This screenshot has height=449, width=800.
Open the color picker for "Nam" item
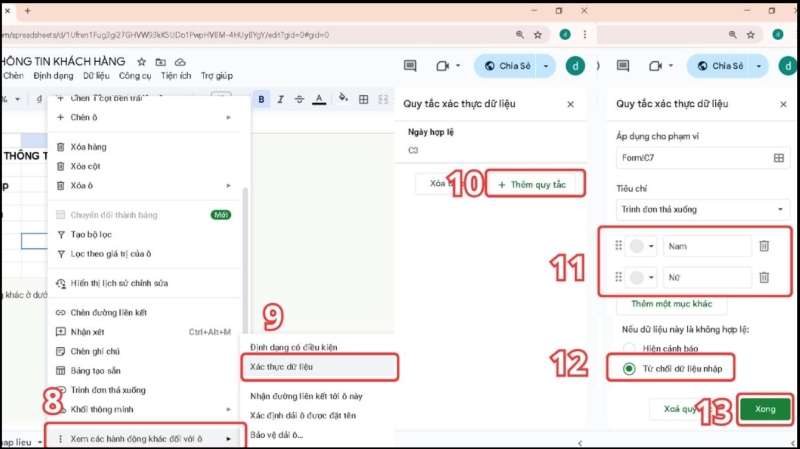click(643, 246)
